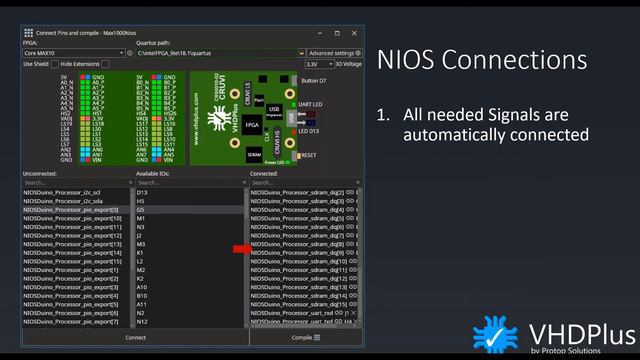Screen dimensions: 640x360
Task: Maximize the Connect Pins and compile window
Action: (x=337, y=33)
